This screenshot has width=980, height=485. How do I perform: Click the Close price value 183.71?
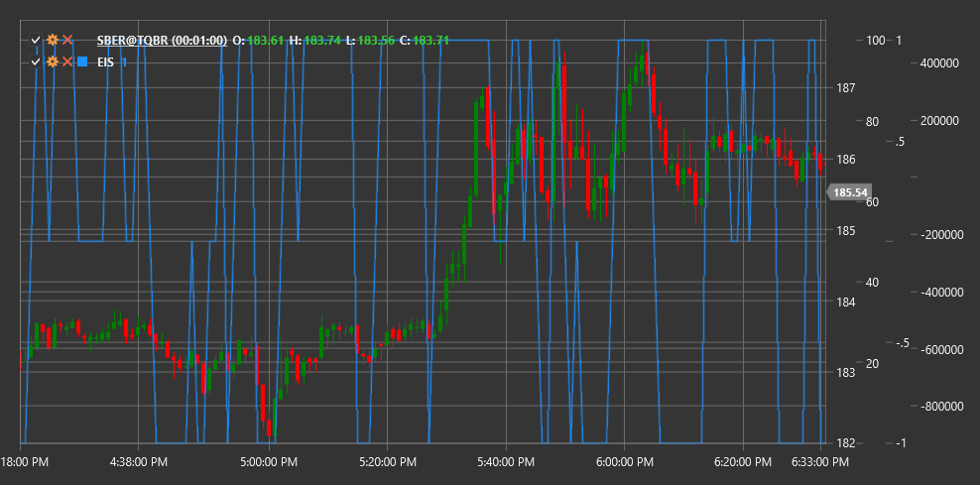(x=430, y=40)
